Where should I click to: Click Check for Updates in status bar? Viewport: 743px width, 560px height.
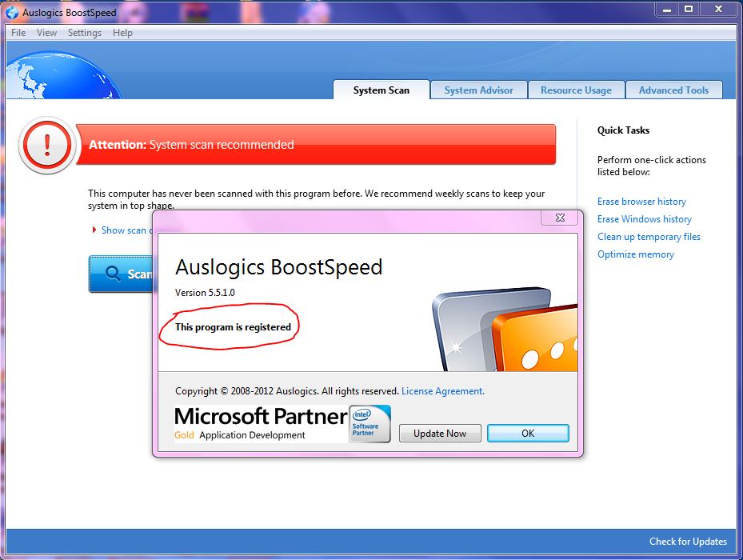688,542
